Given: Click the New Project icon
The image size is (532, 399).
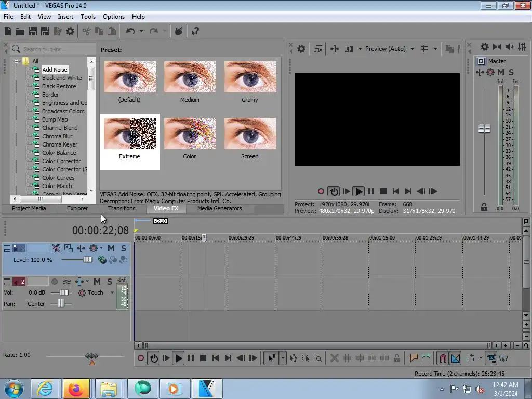Looking at the screenshot, I should 8,32.
